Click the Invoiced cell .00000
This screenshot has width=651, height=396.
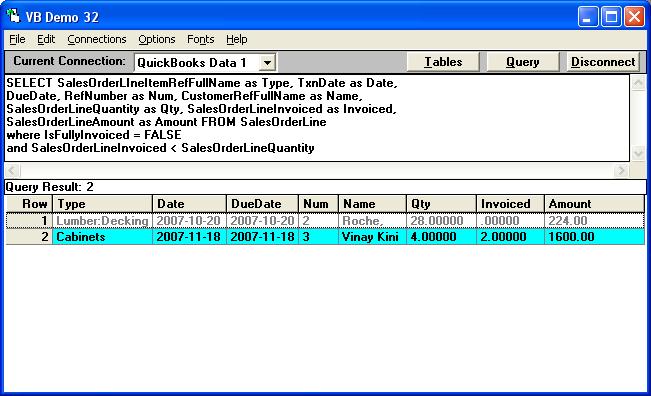[x=510, y=220]
